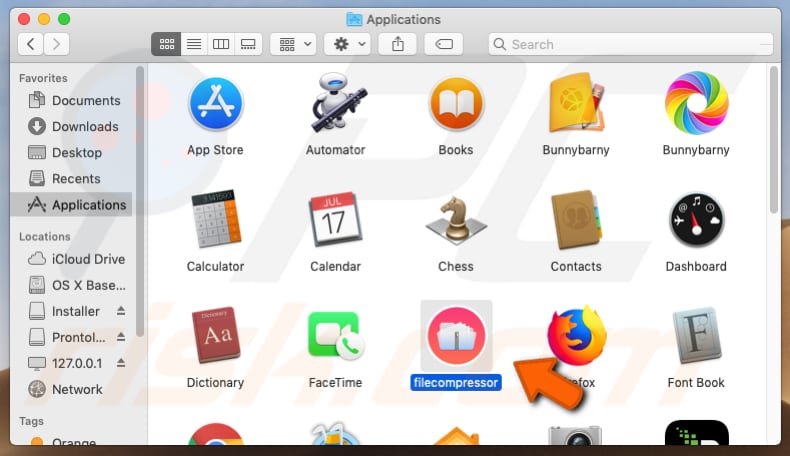Select the Orange tag
This screenshot has width=790, height=456.
[x=74, y=441]
